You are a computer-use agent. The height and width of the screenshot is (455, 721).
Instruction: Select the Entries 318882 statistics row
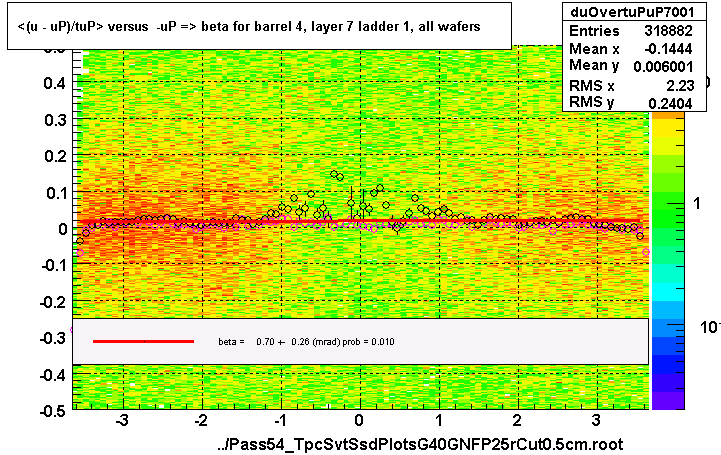pyautogui.click(x=631, y=30)
